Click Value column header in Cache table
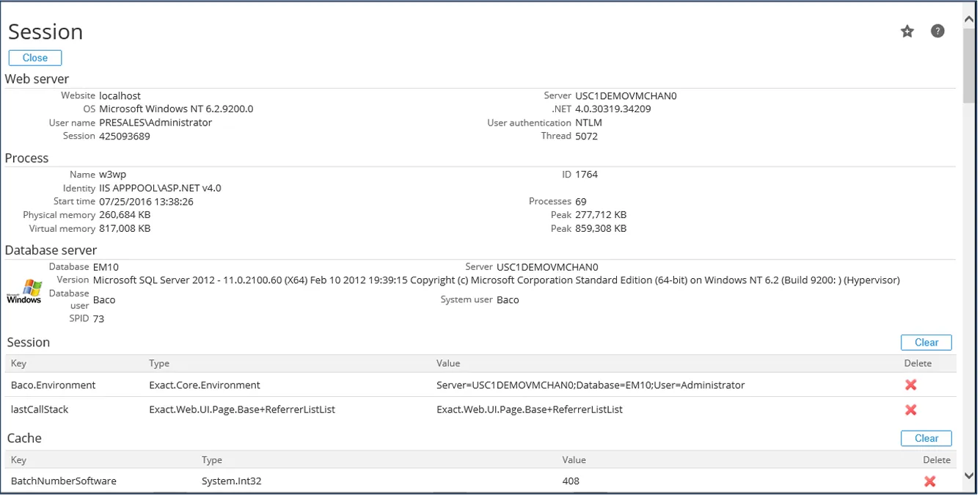Viewport: 980px width, 496px height. click(x=574, y=460)
